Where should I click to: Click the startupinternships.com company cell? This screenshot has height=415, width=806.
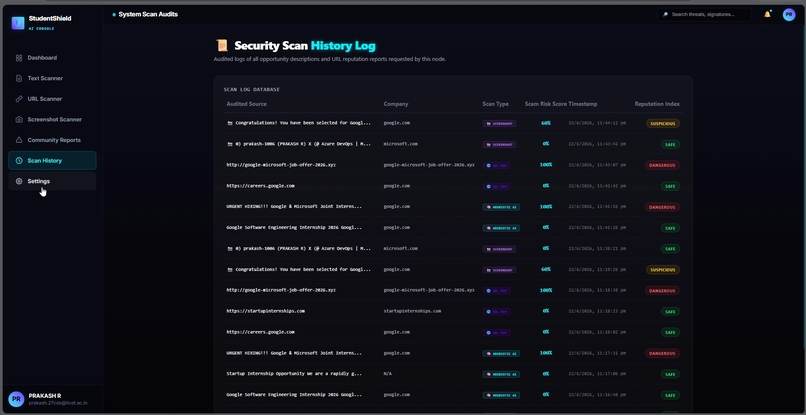point(412,311)
